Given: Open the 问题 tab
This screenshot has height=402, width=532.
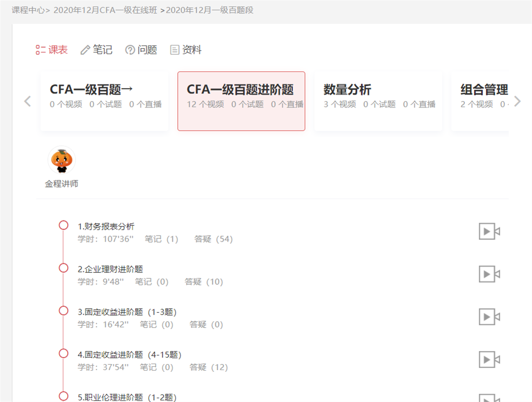Looking at the screenshot, I should [x=141, y=50].
